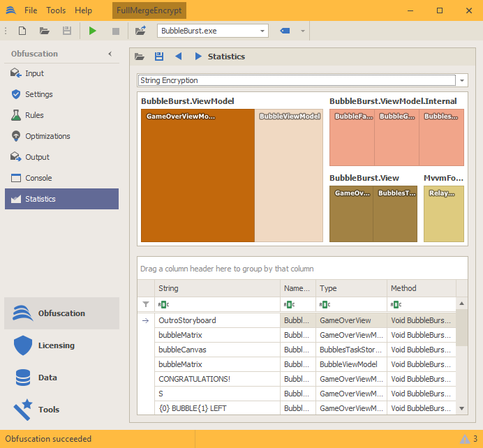Collapse the Obfuscation side panel

point(110,54)
